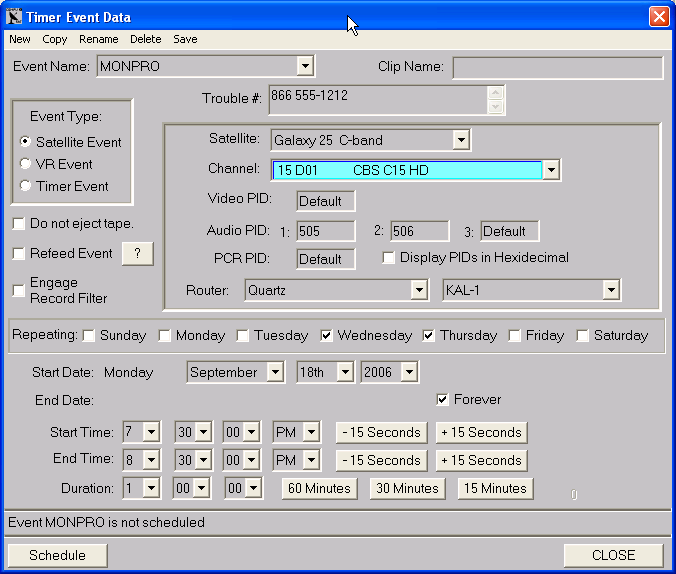This screenshot has width=676, height=574.
Task: Open the Copy menu item
Action: click(55, 40)
